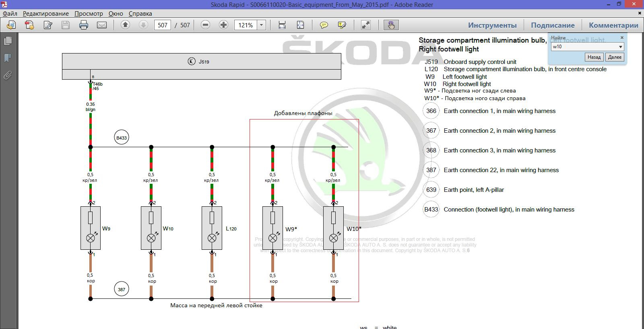Open the Инструменты pane

[492, 25]
